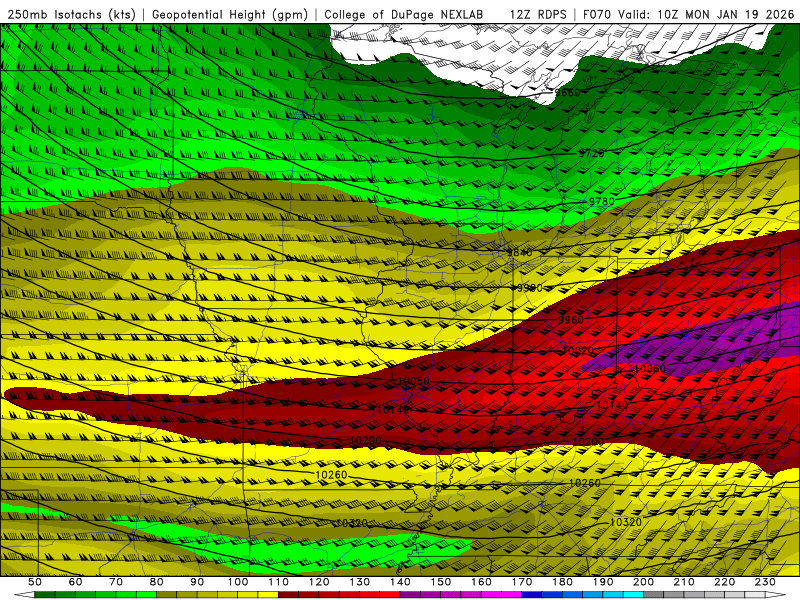Select the darkest green swatch starting at 50

pos(45,595)
